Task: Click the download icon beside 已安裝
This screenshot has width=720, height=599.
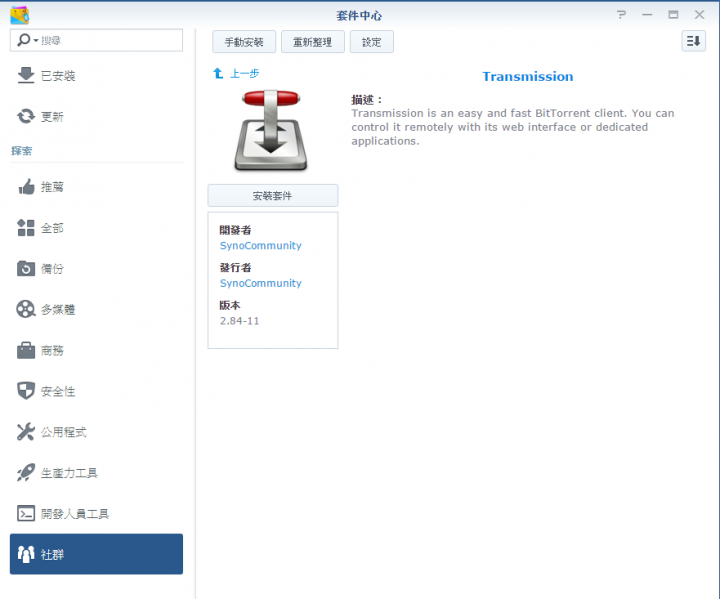Action: (x=26, y=76)
